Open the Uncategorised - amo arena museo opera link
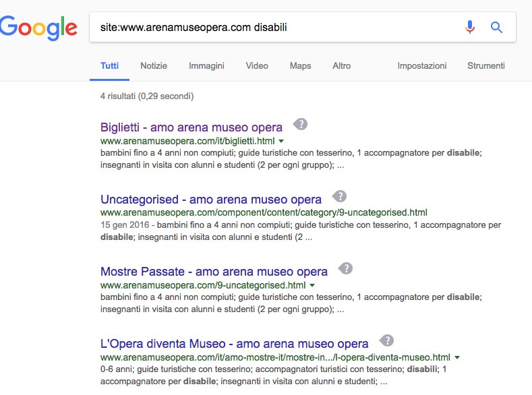The height and width of the screenshot is (395, 532). (210, 200)
